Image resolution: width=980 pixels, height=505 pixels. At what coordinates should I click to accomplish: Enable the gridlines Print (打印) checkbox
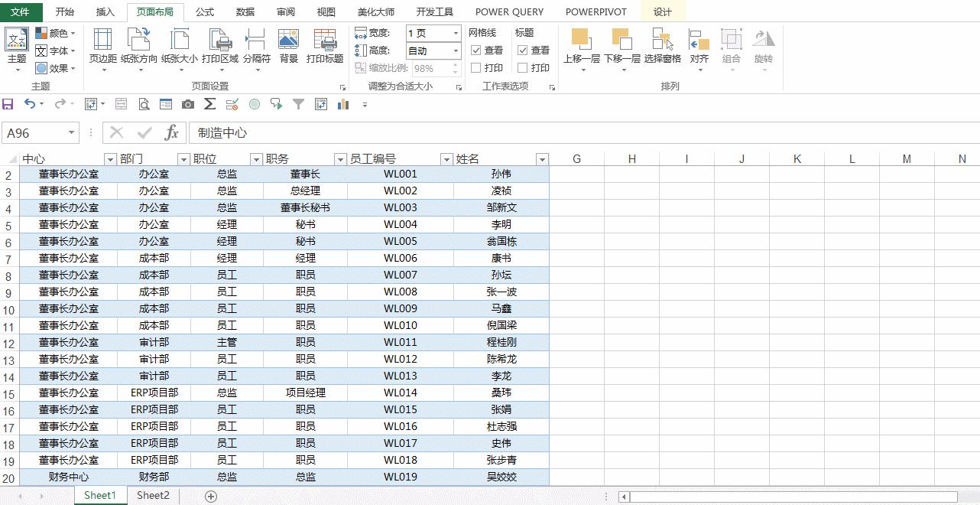[476, 68]
